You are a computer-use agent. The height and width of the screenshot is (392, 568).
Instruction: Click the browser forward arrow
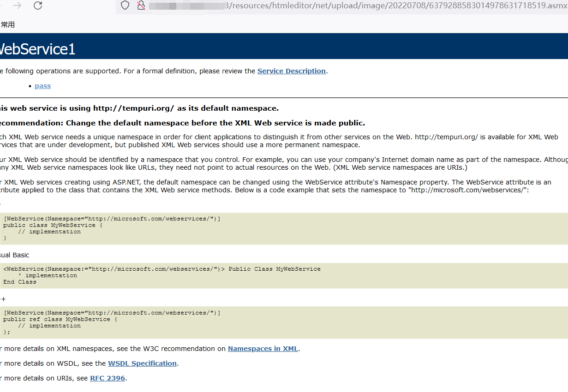click(x=17, y=6)
